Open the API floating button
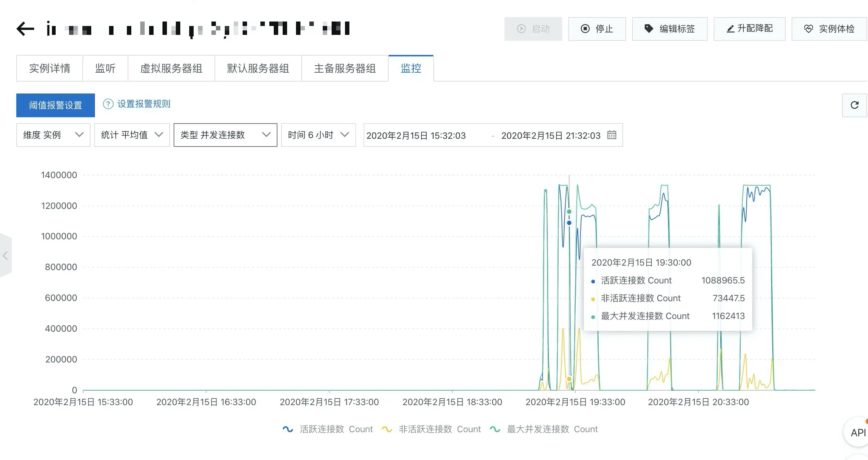This screenshot has height=460, width=868. click(x=857, y=433)
